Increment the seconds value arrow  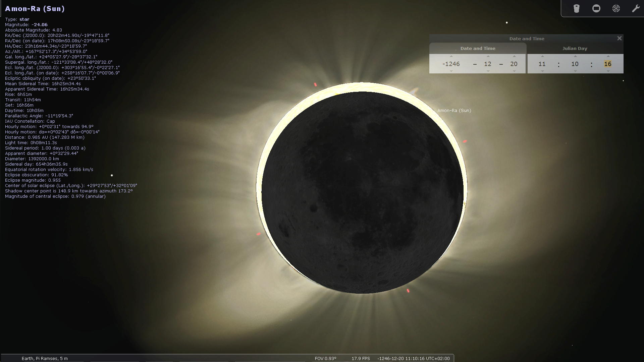[608, 56]
